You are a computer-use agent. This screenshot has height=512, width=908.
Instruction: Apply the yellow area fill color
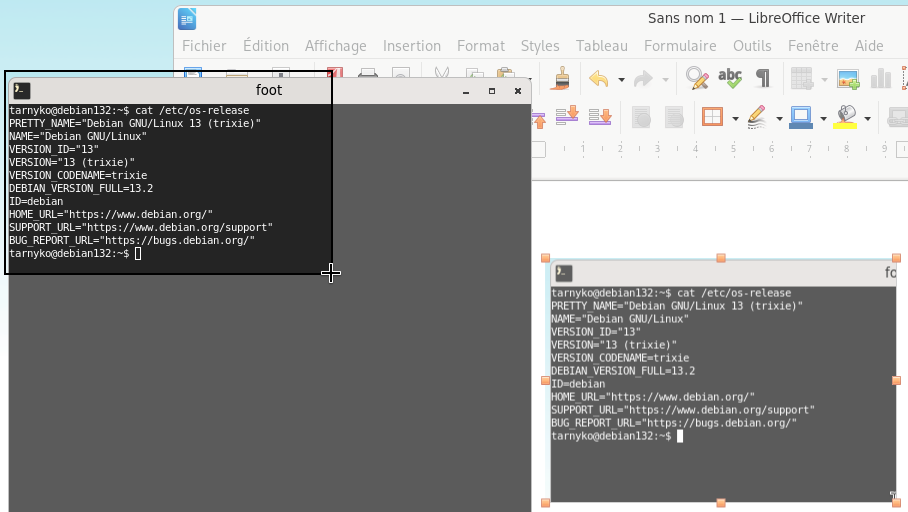point(846,118)
